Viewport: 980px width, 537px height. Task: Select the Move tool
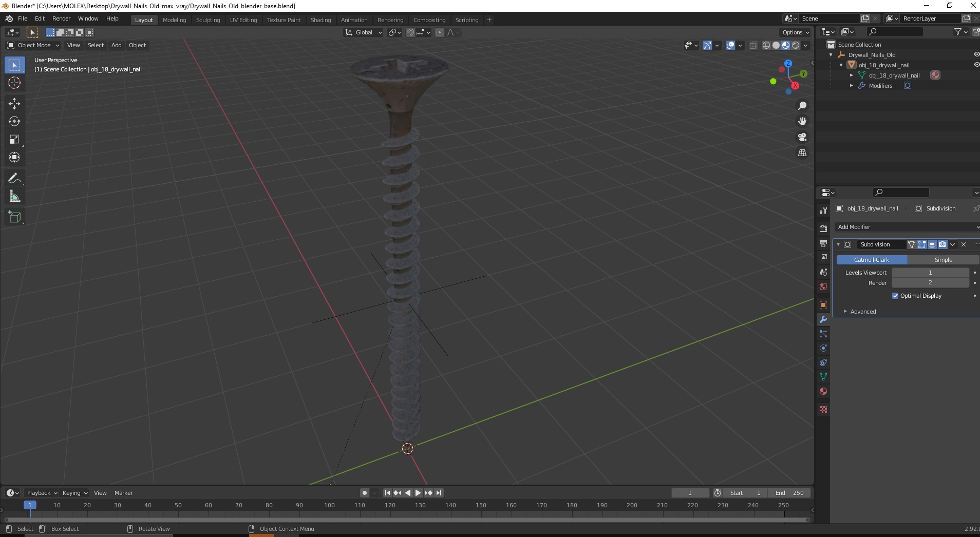(x=14, y=103)
